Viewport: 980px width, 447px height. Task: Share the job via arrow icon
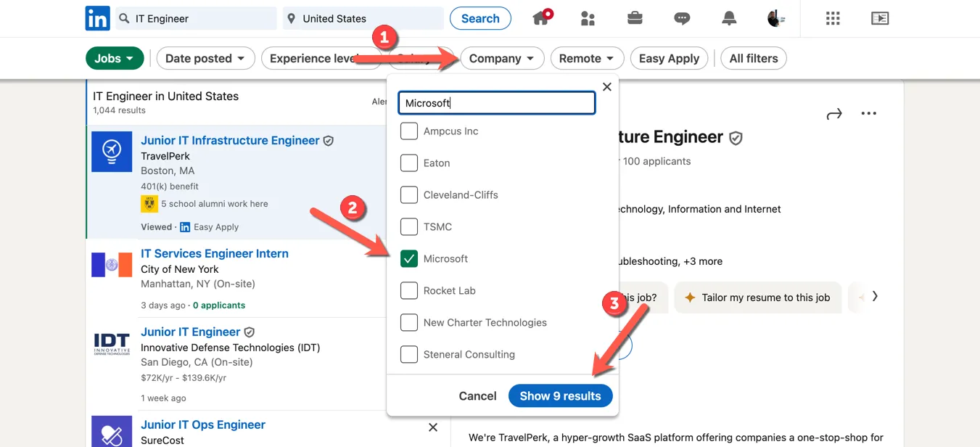pos(834,113)
